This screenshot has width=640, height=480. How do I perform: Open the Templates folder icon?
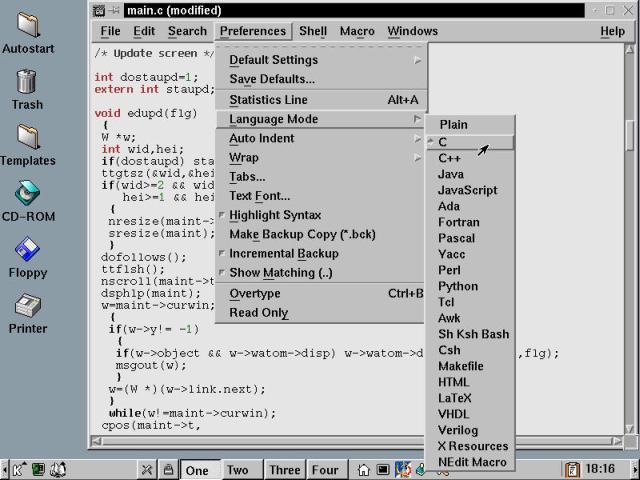(27, 138)
